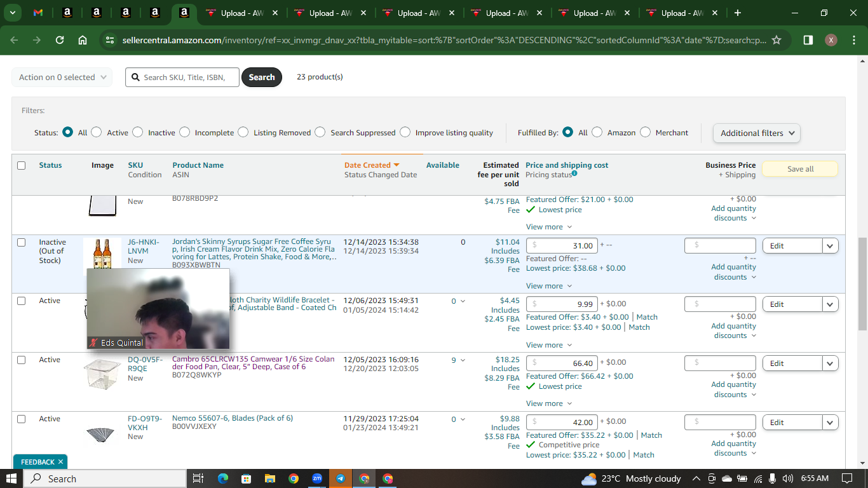
Task: Filter status by Listing Removed
Action: 243,132
